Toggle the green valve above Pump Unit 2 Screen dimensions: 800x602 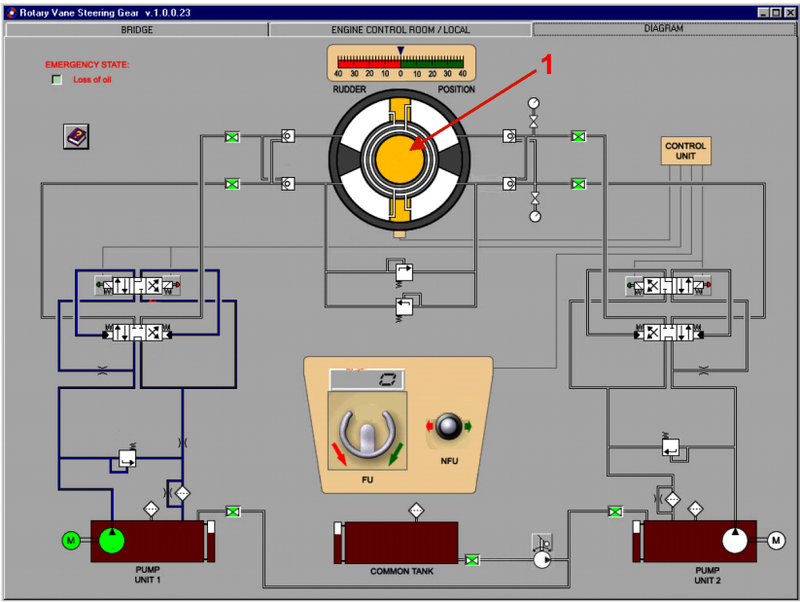click(615, 511)
